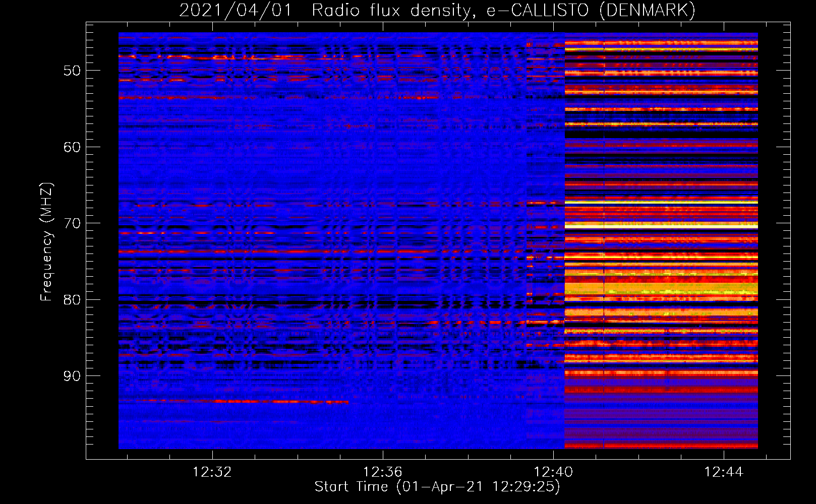
Task: Click the '90' frequency tick label
Action: pyautogui.click(x=72, y=376)
